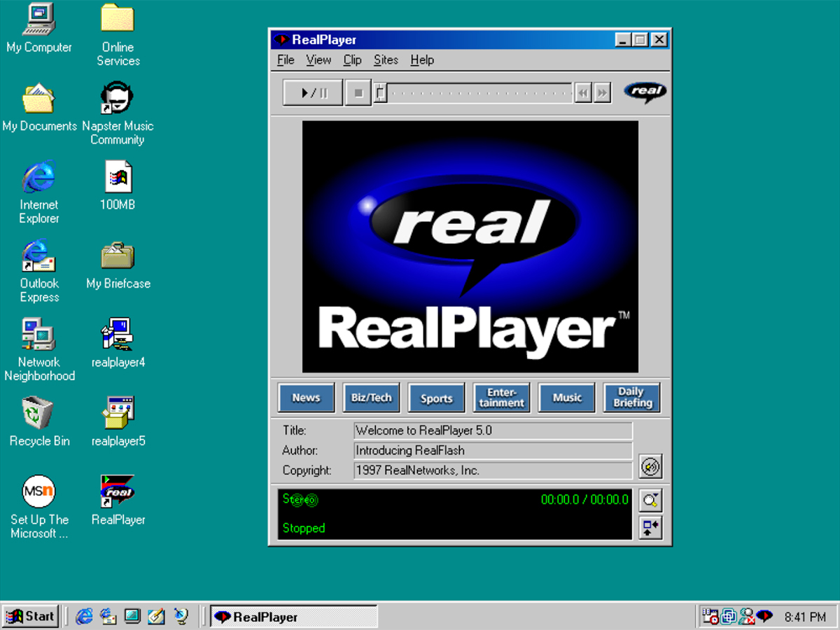This screenshot has width=840, height=630.
Task: Click the real logo in the RealPlayer toolbar
Action: [x=645, y=92]
